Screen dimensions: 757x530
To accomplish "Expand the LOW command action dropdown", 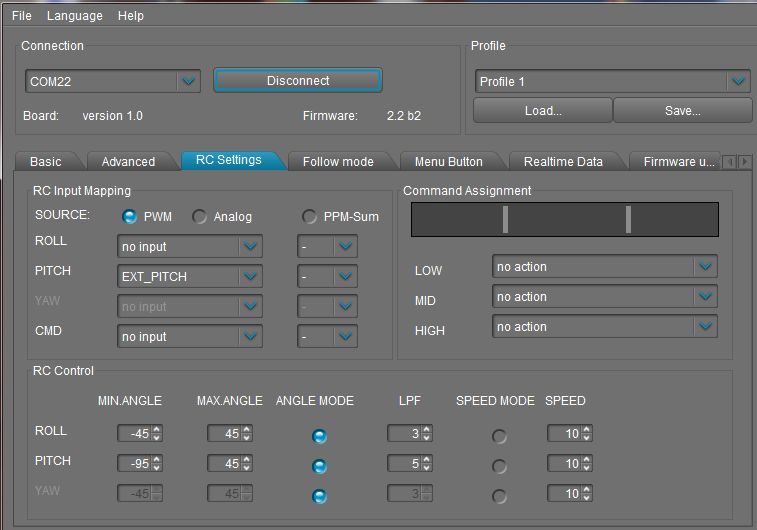I will coord(706,266).
